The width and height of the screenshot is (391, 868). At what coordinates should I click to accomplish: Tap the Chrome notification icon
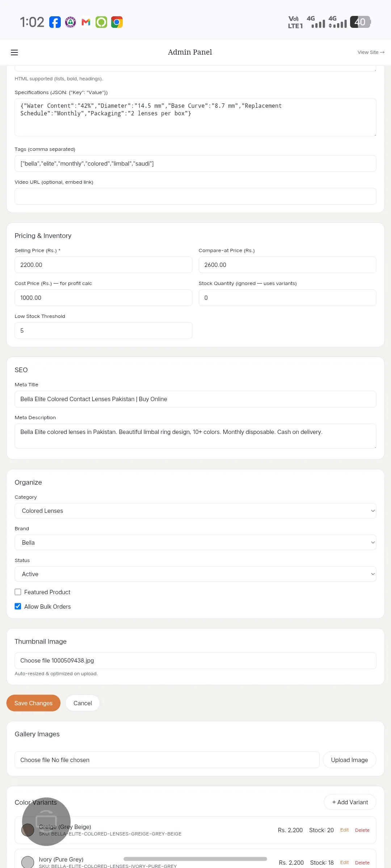pos(117,22)
